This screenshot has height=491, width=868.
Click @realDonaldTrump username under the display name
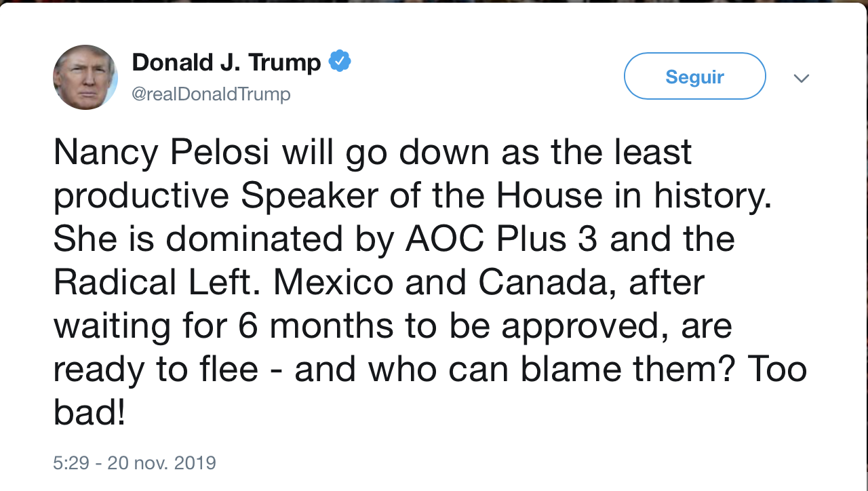[x=211, y=94]
